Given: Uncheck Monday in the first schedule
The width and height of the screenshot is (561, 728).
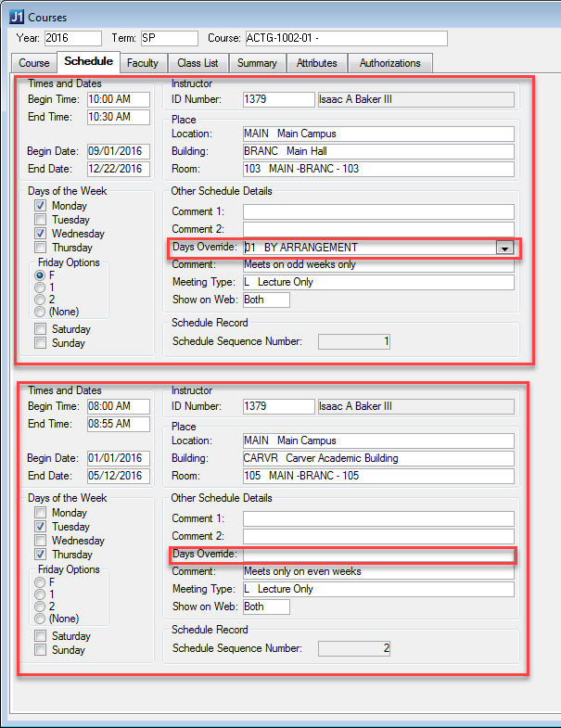Looking at the screenshot, I should coord(41,205).
